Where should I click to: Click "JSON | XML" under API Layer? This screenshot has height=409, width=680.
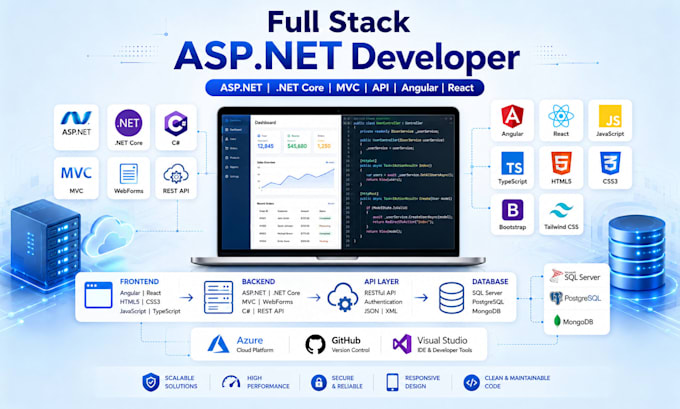[381, 311]
